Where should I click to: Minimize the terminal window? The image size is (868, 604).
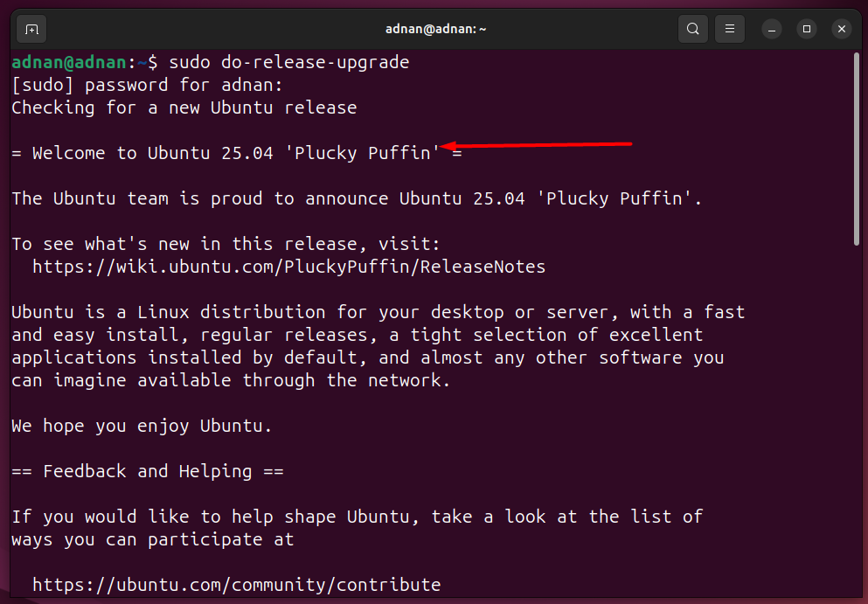click(x=772, y=29)
